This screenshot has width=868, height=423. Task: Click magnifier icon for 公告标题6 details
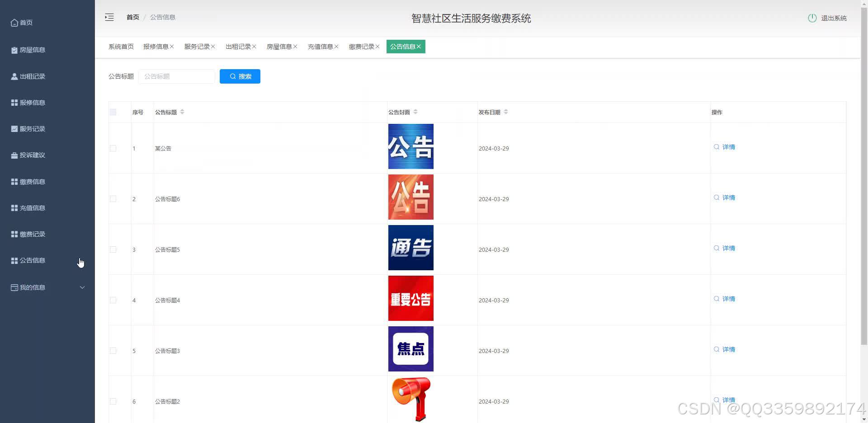click(x=717, y=197)
